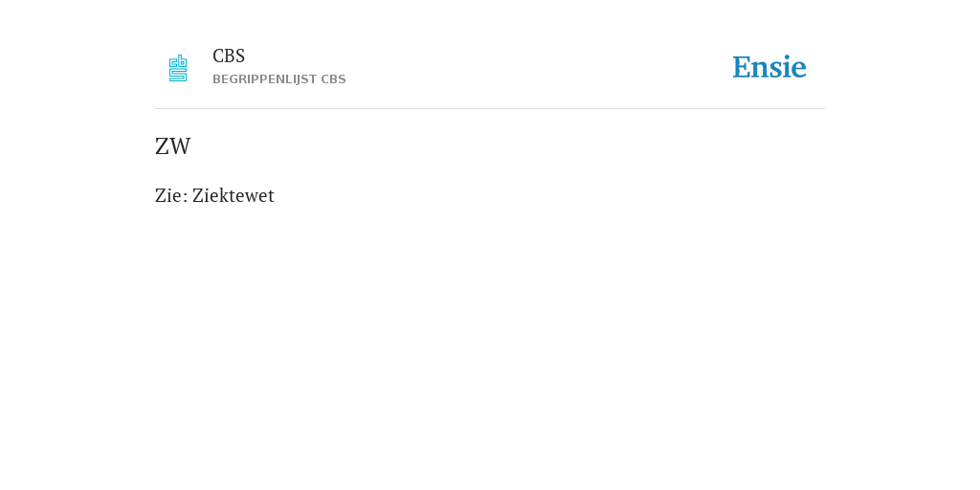Viewport: 980px width, 490px height.
Task: Click the 'si' letters in the Ensie logo
Action: 780,68
